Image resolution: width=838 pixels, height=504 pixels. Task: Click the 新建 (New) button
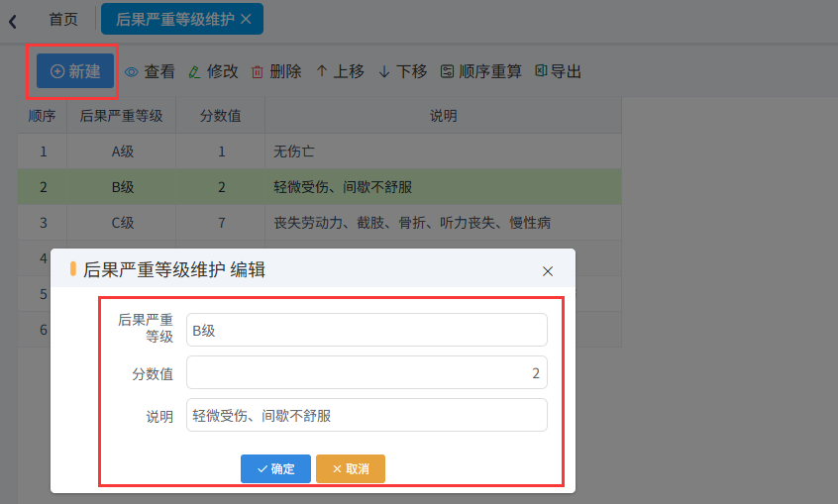75,71
